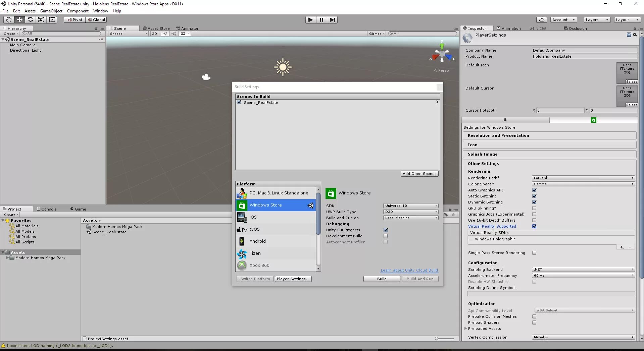
Task: Open the UWP Build Type dropdown
Action: pyautogui.click(x=411, y=212)
